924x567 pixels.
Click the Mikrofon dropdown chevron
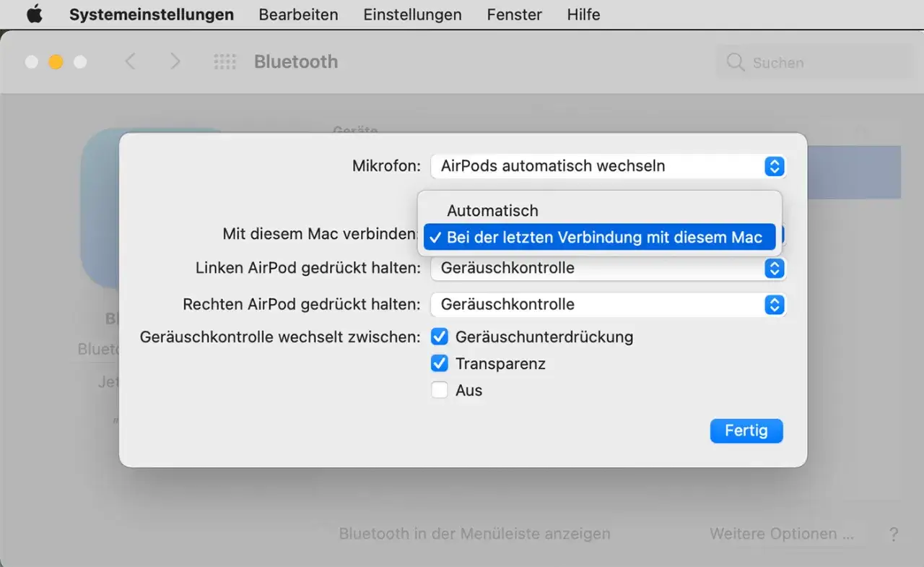[774, 166]
